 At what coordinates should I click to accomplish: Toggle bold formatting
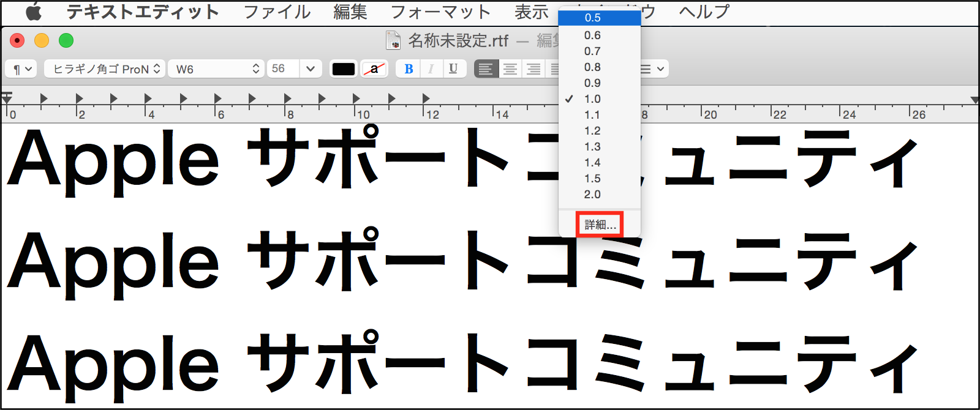(x=409, y=69)
